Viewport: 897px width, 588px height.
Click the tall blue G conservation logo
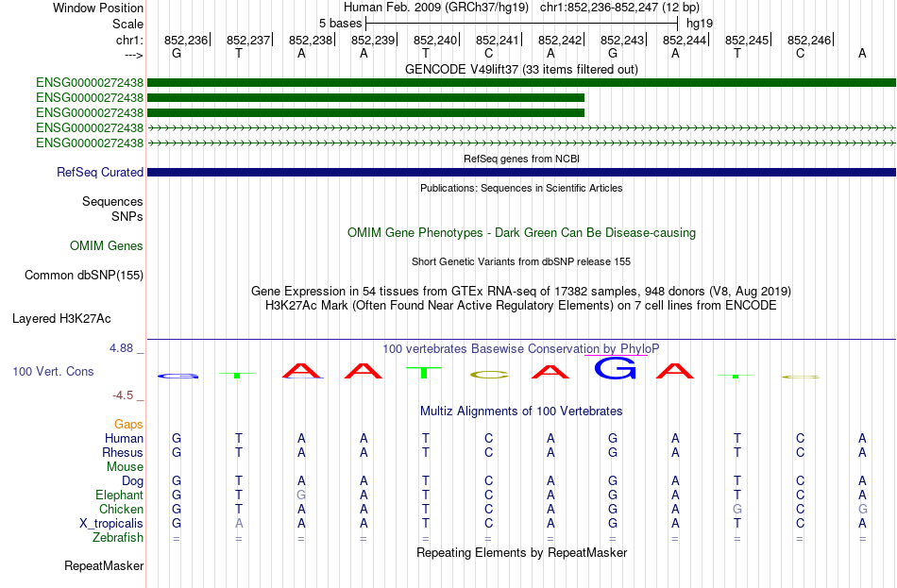click(615, 368)
